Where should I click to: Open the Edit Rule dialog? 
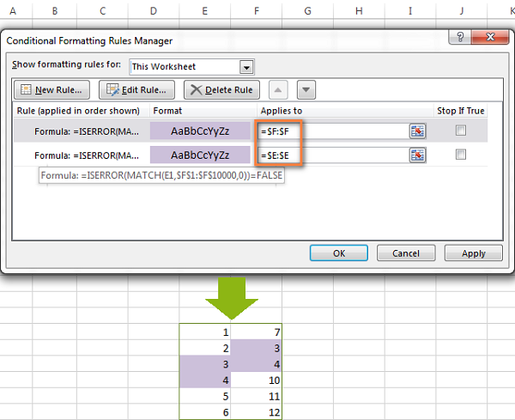click(x=136, y=89)
